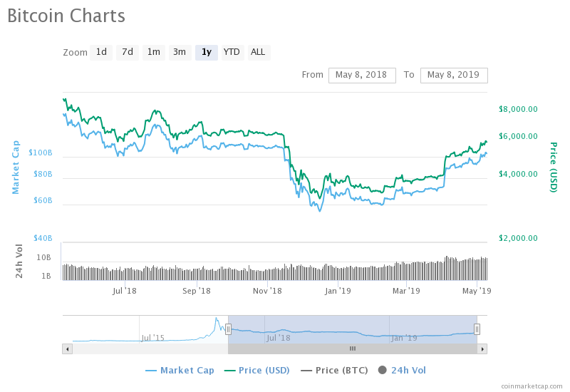Toggle the Price (BTC) series legend

coord(334,371)
